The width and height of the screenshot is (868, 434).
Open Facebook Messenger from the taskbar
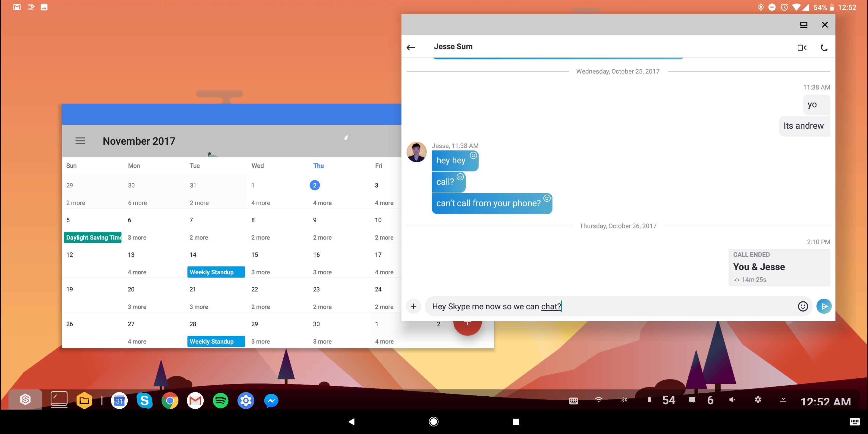(x=271, y=401)
